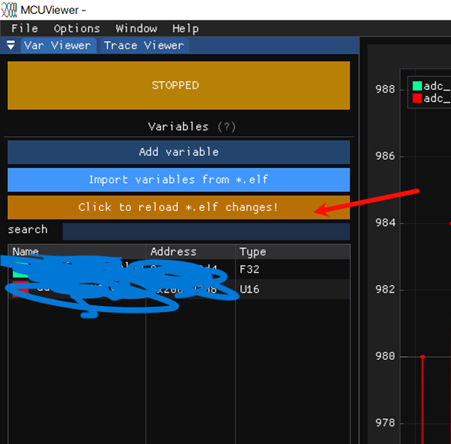
Task: Open the Window menu
Action: 136,28
